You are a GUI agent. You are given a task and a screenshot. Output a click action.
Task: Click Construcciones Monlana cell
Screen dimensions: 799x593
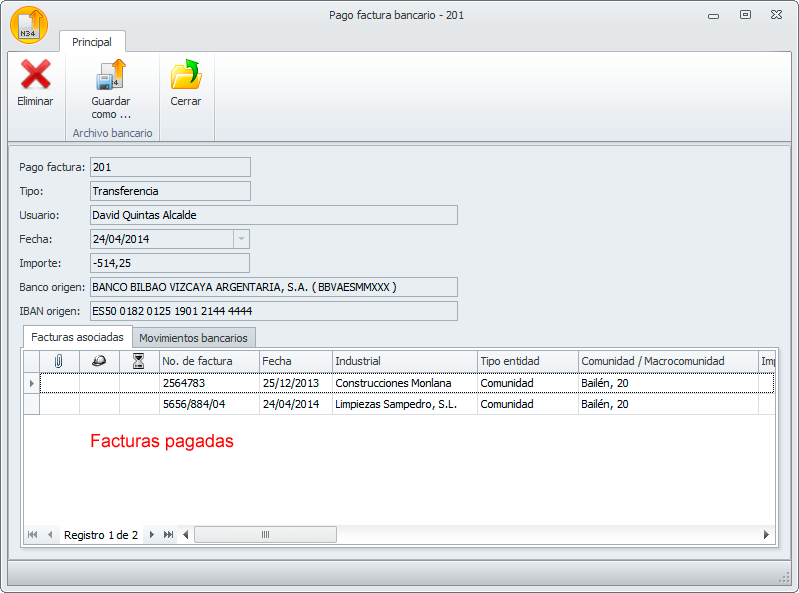click(405, 383)
